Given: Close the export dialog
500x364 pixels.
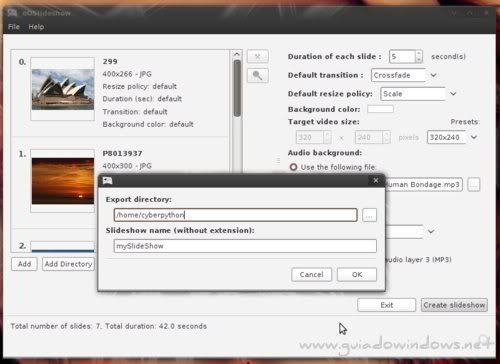Looking at the screenshot, I should 376,180.
